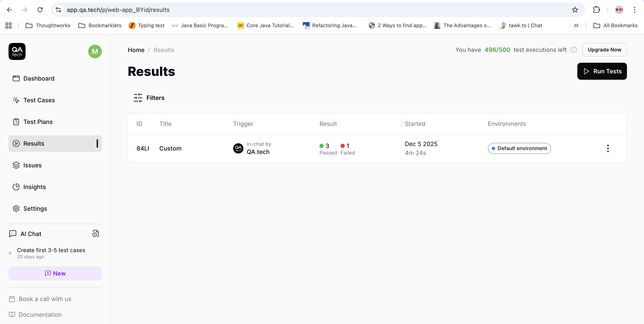Expand the Filters panel
Screen dimensions: 644x324
click(149, 98)
